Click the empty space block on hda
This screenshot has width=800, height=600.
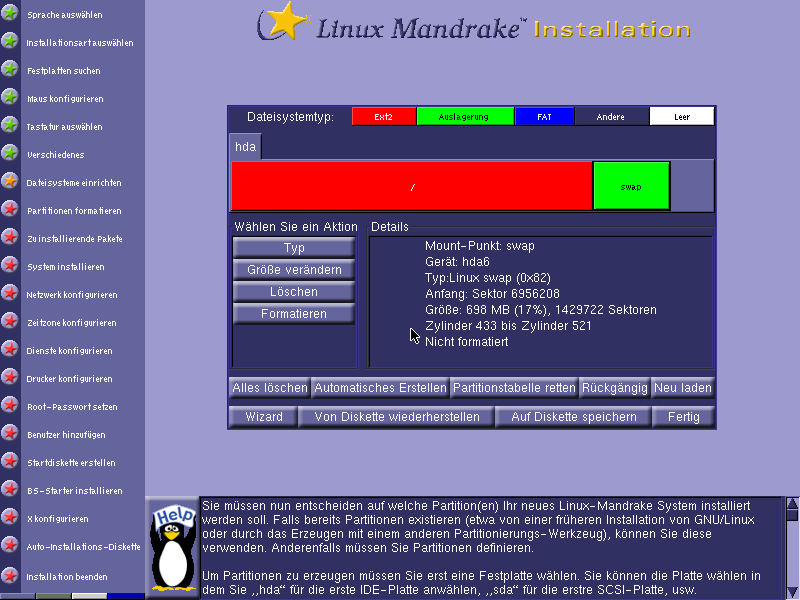tap(692, 186)
